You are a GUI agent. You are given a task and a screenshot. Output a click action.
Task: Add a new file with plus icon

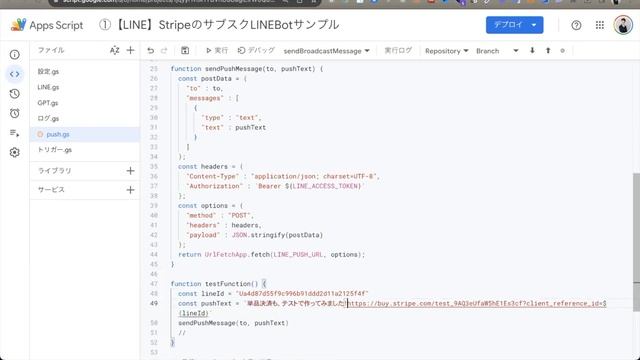point(130,50)
